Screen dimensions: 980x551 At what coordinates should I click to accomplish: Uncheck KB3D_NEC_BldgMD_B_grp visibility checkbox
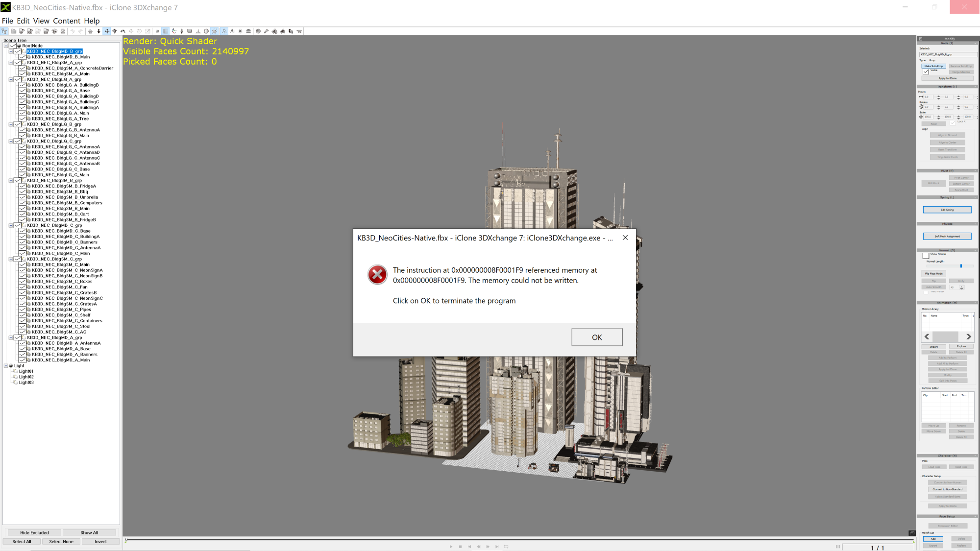[18, 51]
